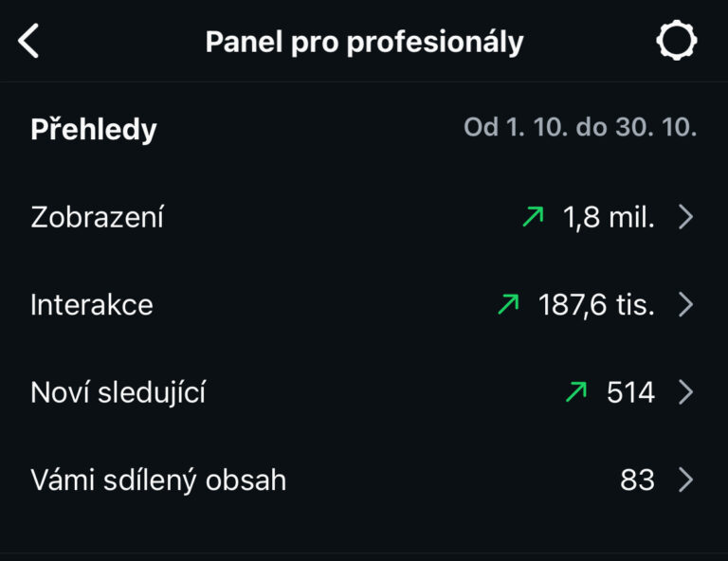728x561 pixels.
Task: Click the Panel pro profesionály title
Action: pos(364,42)
